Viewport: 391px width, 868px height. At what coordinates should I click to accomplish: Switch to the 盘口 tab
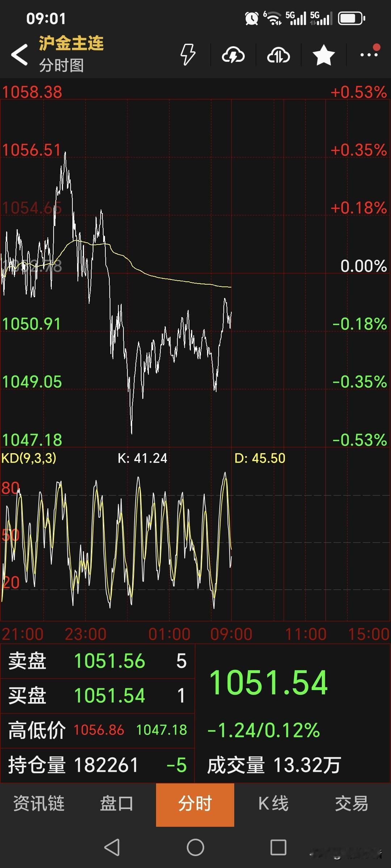(x=117, y=804)
